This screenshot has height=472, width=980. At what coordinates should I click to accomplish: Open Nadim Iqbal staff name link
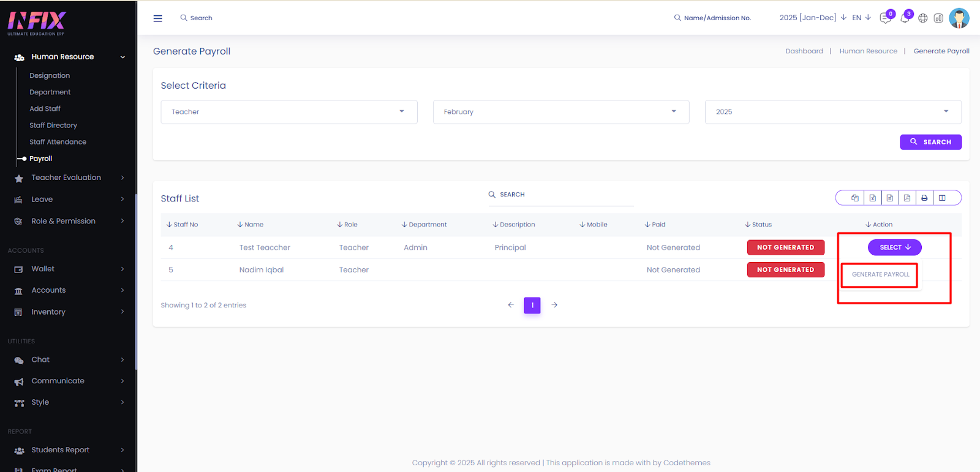262,270
